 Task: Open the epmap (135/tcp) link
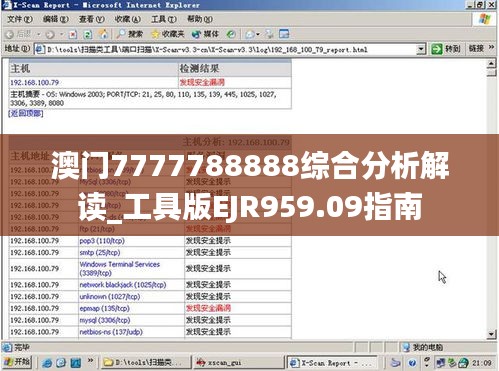pos(104,308)
